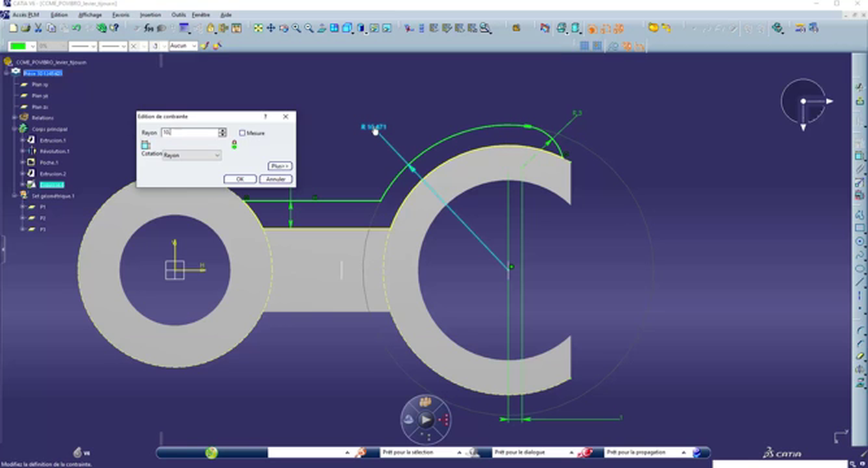Click the New document icon

(13, 28)
